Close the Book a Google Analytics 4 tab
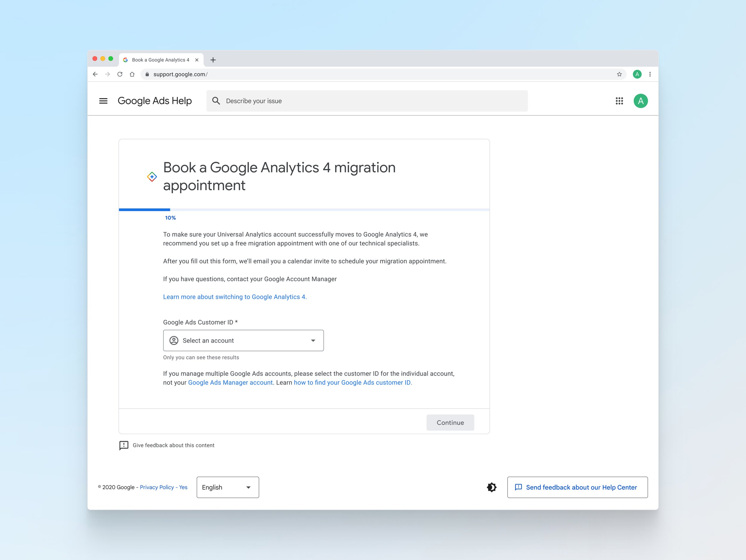This screenshot has width=746, height=560. 197,60
